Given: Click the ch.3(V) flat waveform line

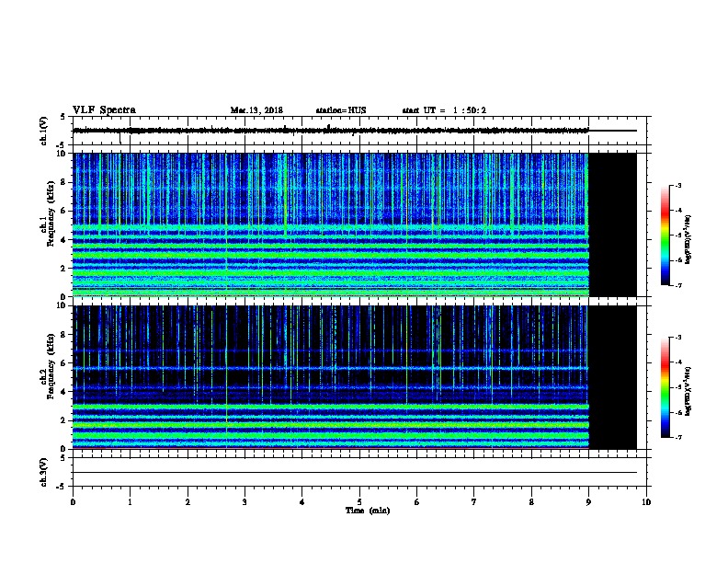Looking at the screenshot, I should pos(355,473).
